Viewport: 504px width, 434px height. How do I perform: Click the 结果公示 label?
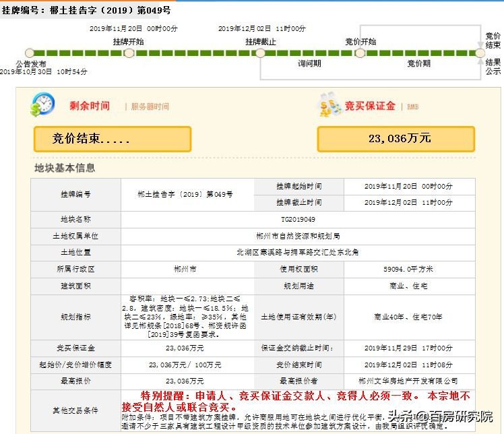click(493, 67)
